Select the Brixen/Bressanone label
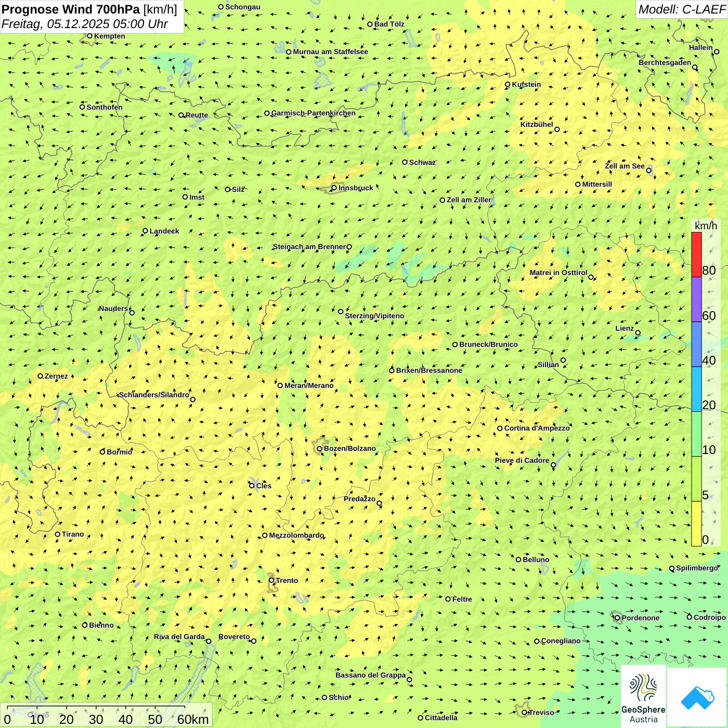Viewport: 728px width, 728px height. tap(429, 370)
